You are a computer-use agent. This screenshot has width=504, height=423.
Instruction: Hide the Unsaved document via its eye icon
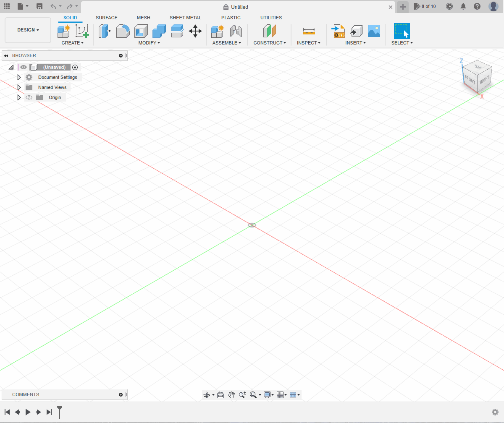pyautogui.click(x=24, y=67)
